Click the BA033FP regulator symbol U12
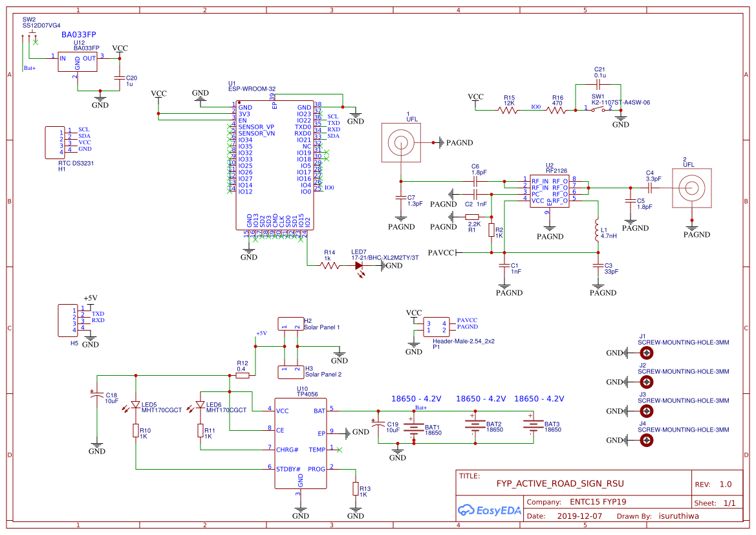Screen dimensions: 756x535 click(x=78, y=63)
